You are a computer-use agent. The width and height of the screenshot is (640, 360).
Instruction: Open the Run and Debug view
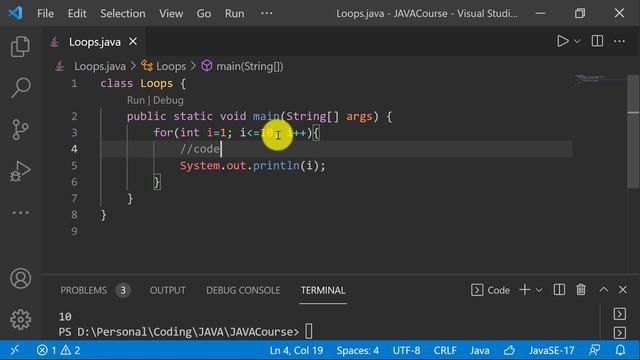pos(20,171)
